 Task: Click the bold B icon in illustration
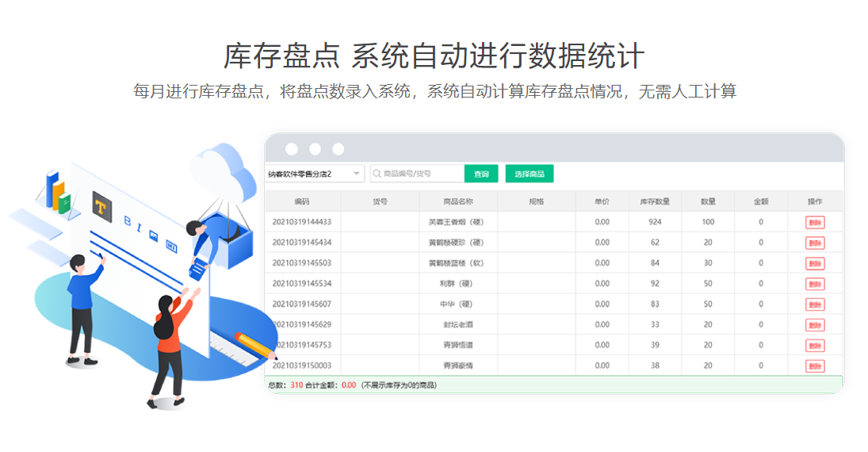click(128, 222)
